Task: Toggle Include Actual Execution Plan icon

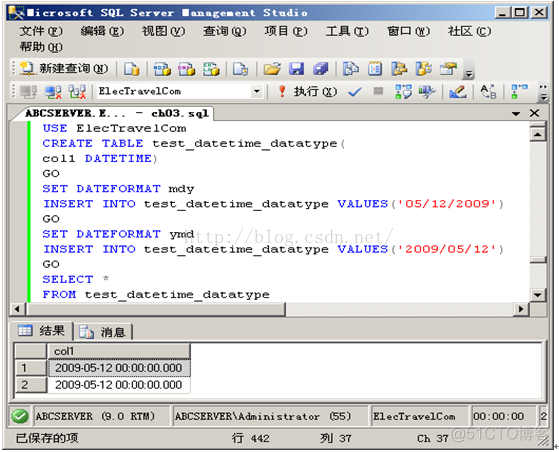Action: (x=519, y=92)
